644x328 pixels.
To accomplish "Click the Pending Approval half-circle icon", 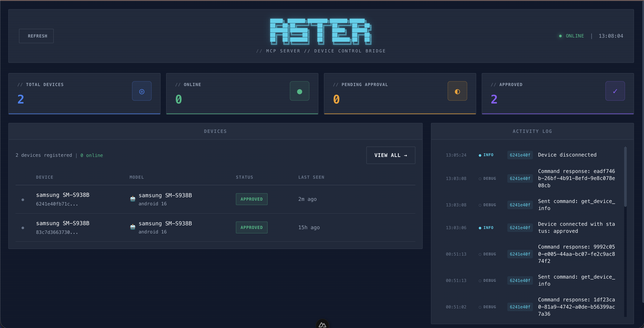I will click(x=457, y=91).
